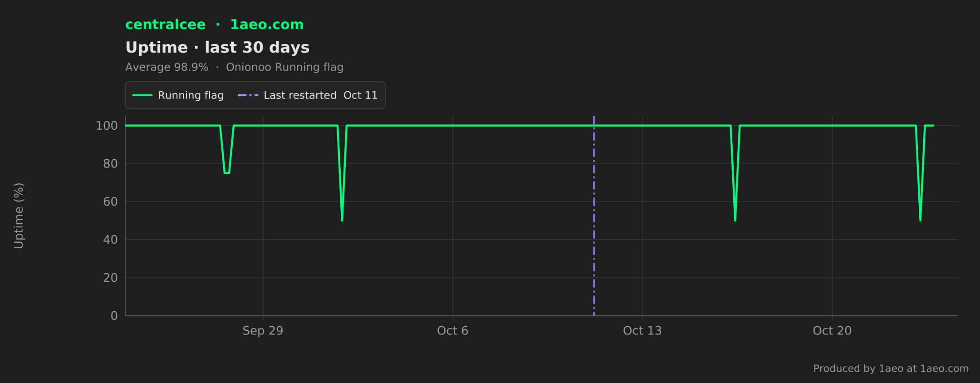This screenshot has width=980, height=383.
Task: Click the "80" y-axis tick label
Action: click(x=110, y=164)
